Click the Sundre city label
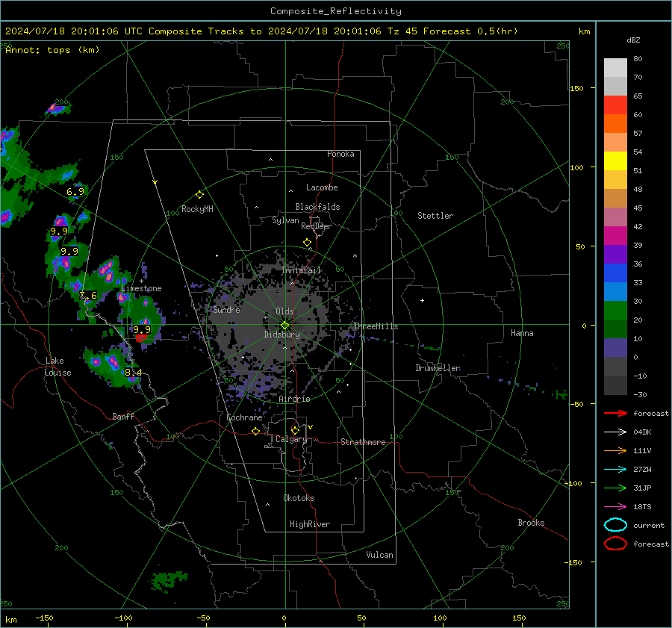Screen dimensions: 672x628 tap(226, 310)
